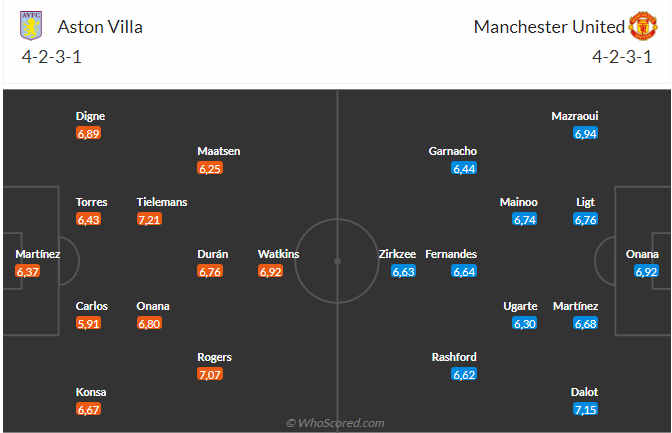
Task: Select Carlos' 5,91 rating badge
Action: 89,323
